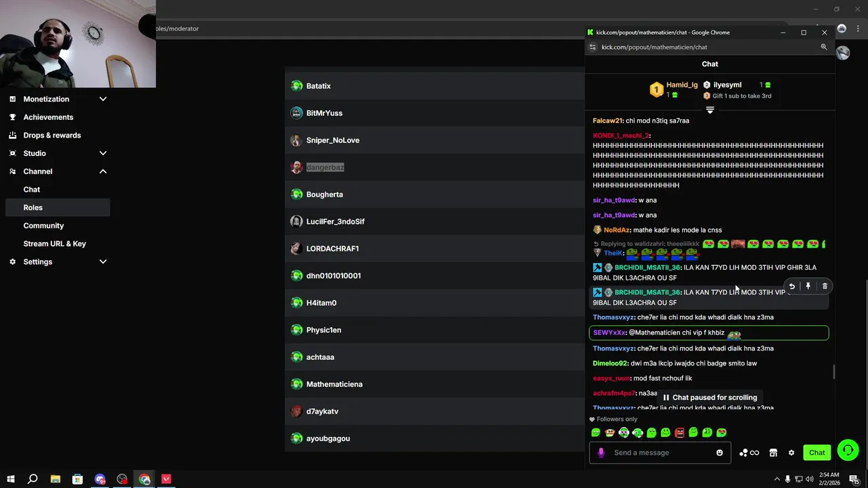The width and height of the screenshot is (868, 488).
Task: Click username KONDI_1_machi_2 in chat
Action: (620, 136)
